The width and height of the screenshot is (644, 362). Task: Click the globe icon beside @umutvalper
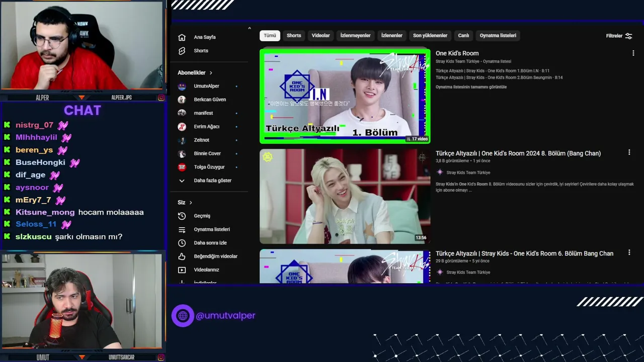pos(183,316)
